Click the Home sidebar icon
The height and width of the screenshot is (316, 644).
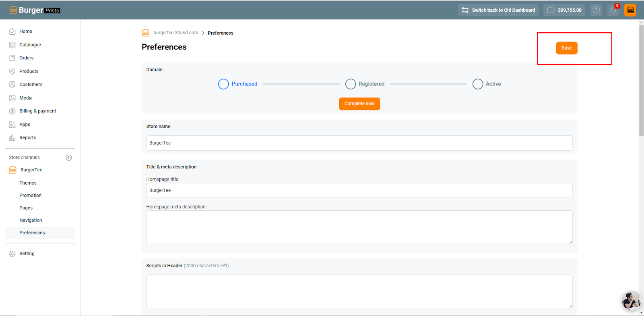pyautogui.click(x=12, y=31)
